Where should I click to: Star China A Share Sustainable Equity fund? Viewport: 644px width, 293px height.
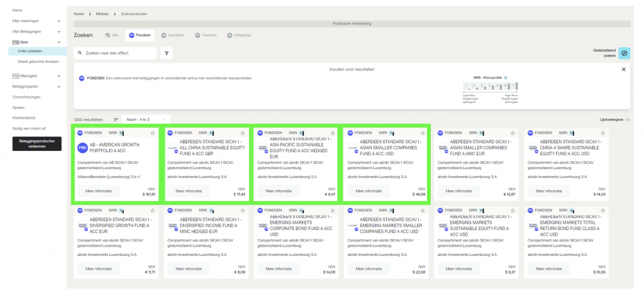(602, 133)
